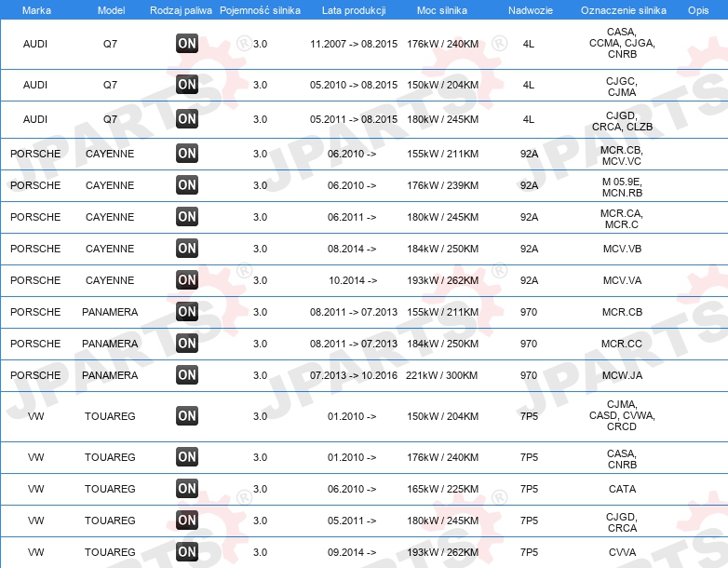The height and width of the screenshot is (568, 728).
Task: Click the ON icon in the Touareg 05.2011 row
Action: coord(187,521)
